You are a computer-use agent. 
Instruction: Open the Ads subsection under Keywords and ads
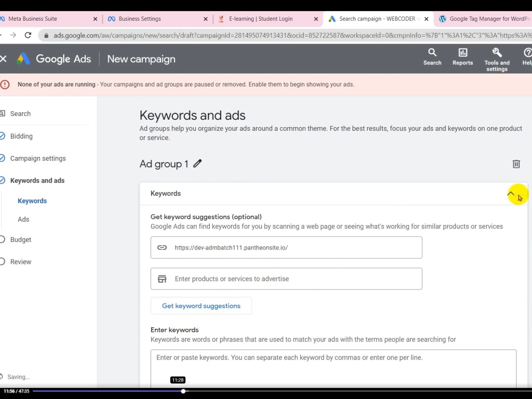23,219
